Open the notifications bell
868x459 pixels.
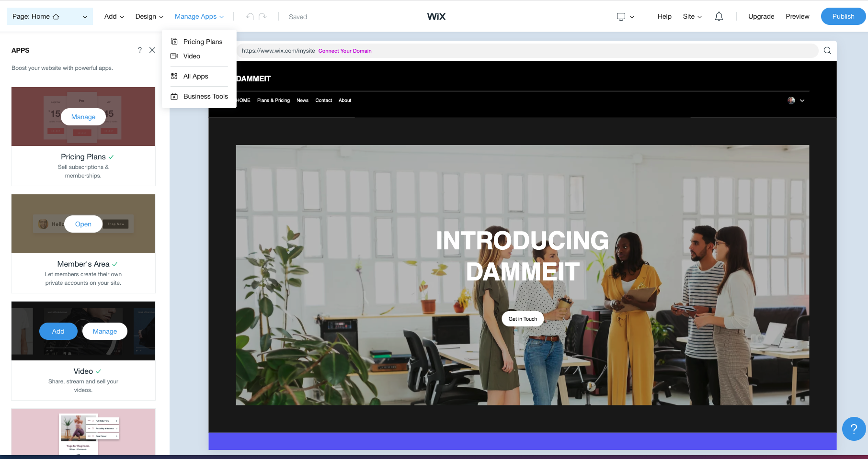click(719, 17)
